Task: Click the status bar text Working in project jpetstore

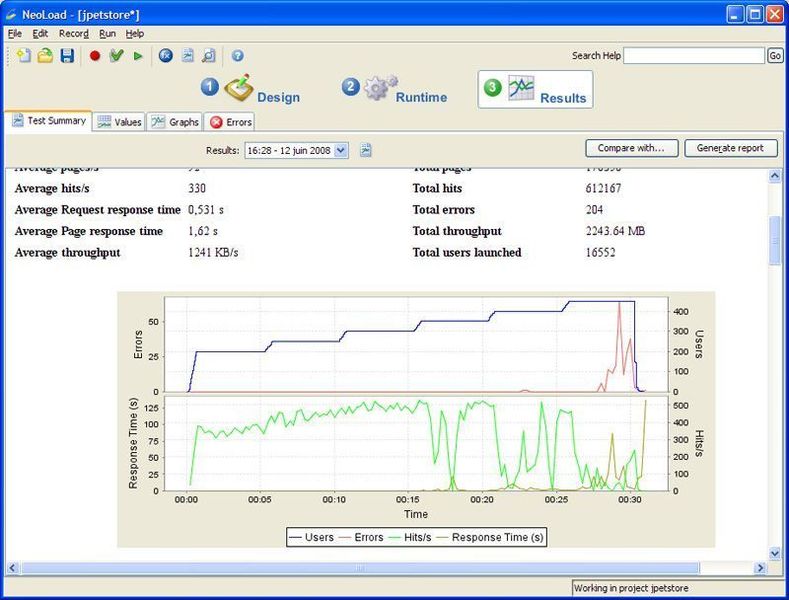Action: (x=631, y=588)
